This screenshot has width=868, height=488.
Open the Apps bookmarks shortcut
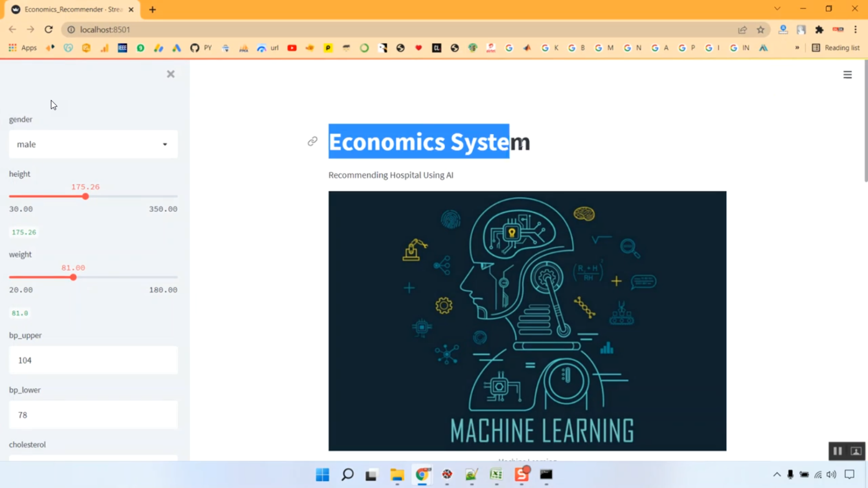click(23, 48)
